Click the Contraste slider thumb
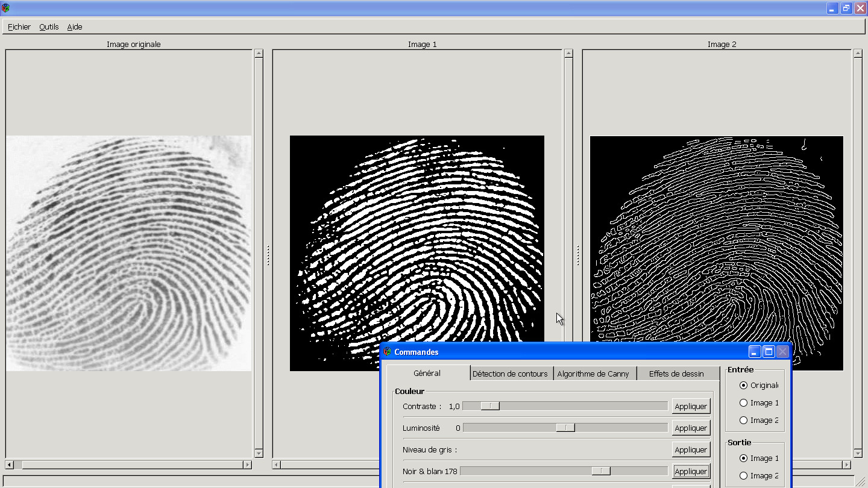The width and height of the screenshot is (868, 488). [490, 406]
